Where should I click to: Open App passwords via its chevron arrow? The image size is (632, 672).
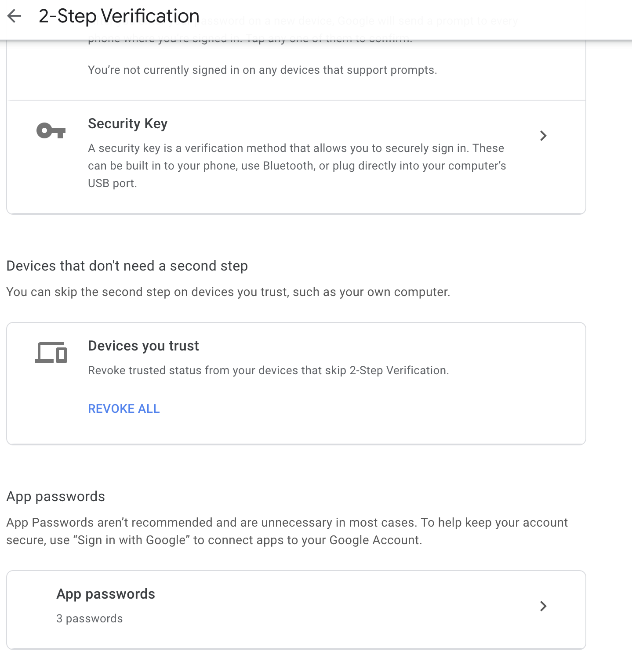pos(543,606)
